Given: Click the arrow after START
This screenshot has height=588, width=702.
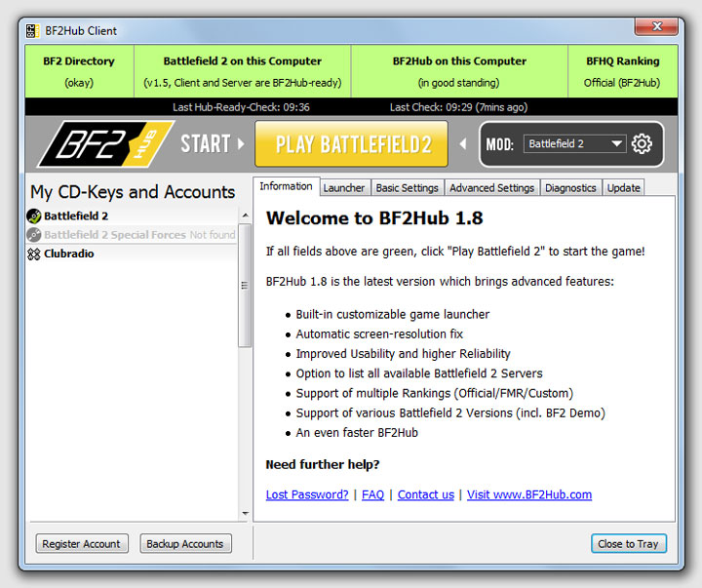Looking at the screenshot, I should 241,143.
